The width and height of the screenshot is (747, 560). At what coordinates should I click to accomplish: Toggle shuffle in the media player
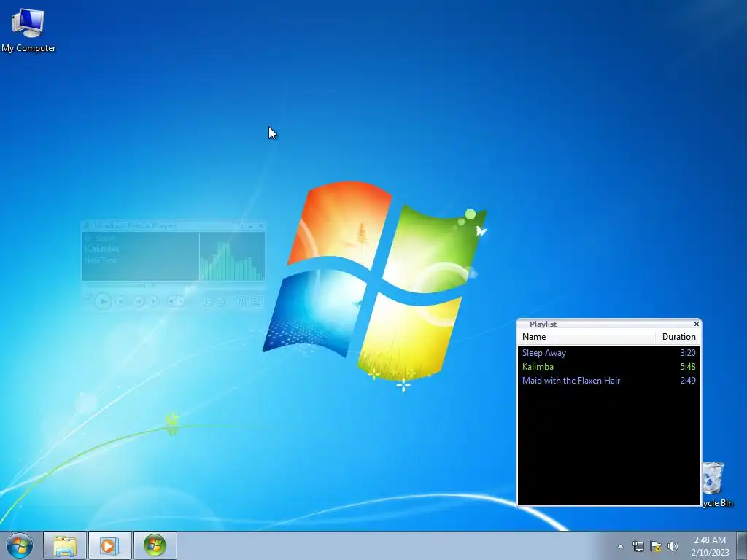208,301
